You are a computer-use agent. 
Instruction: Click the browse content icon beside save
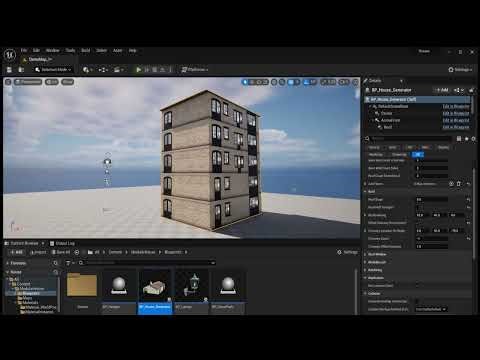point(21,70)
